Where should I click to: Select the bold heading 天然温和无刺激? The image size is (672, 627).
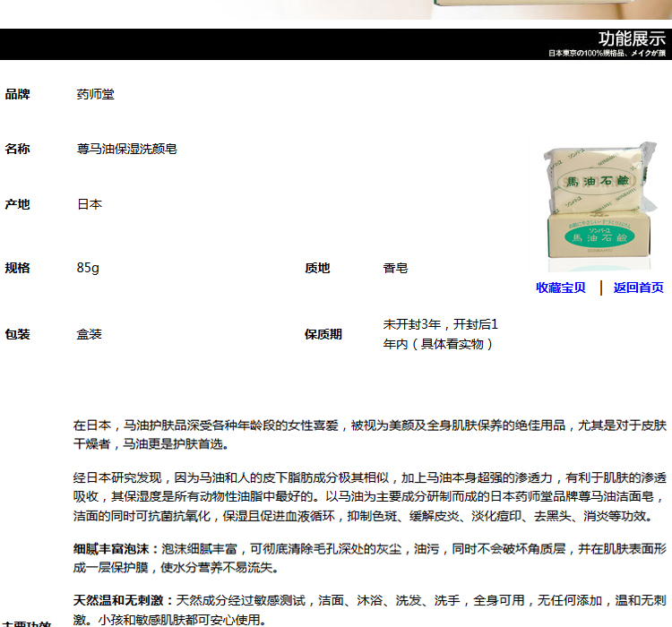click(118, 600)
